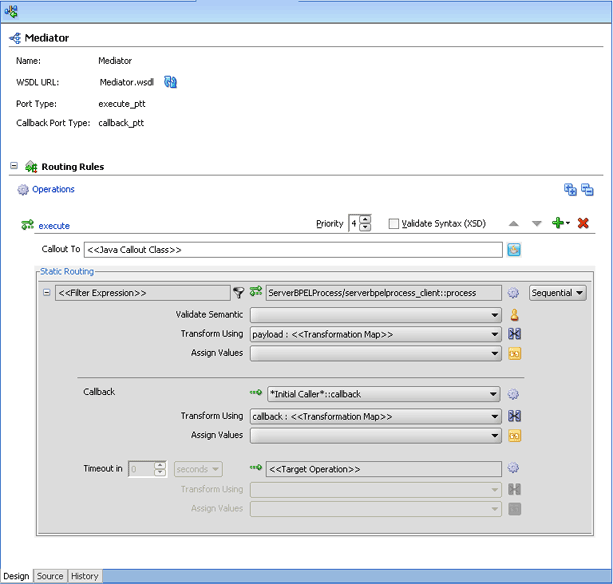Image resolution: width=613 pixels, height=584 pixels.
Task: Expand the Initial Caller callback dropdown
Action: pyautogui.click(x=384, y=394)
